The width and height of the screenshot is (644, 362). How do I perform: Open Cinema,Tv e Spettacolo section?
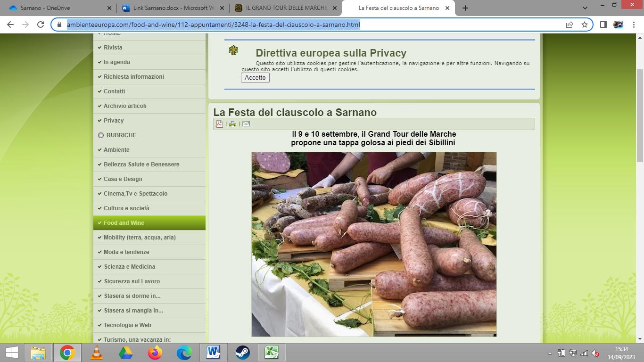(x=149, y=194)
